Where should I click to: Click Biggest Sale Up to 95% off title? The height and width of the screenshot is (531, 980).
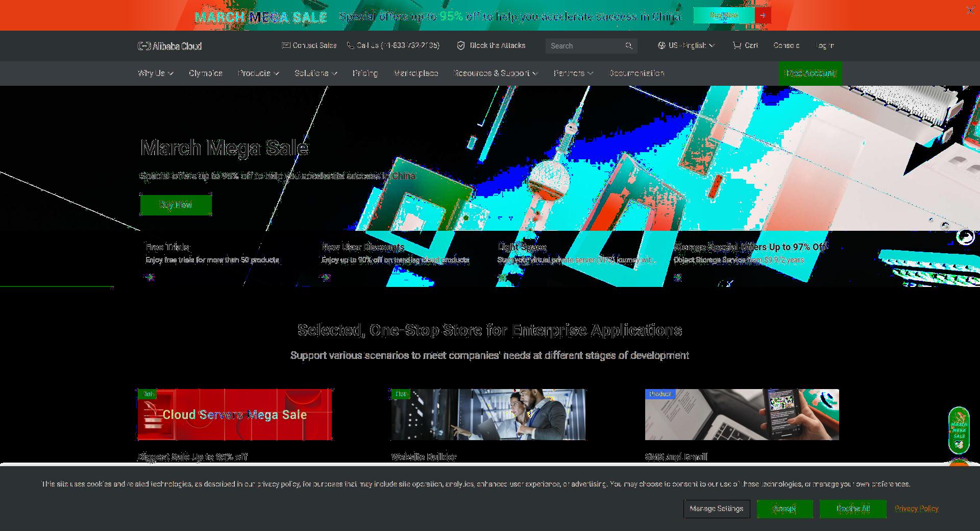tap(192, 457)
